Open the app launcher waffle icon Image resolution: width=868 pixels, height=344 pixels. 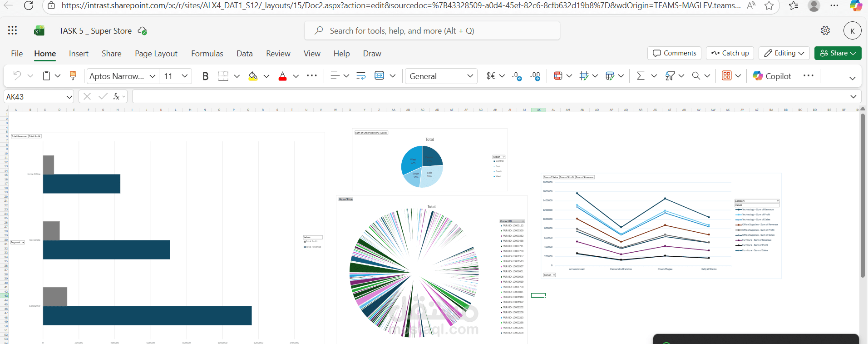(13, 30)
